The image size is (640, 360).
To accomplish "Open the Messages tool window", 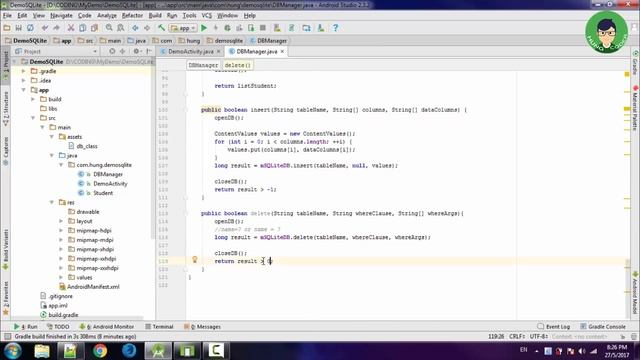I will pos(202,327).
